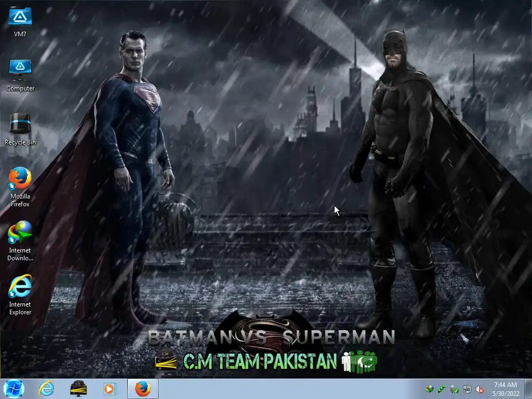Click the Show desktop strip beside the clock

[528, 389]
